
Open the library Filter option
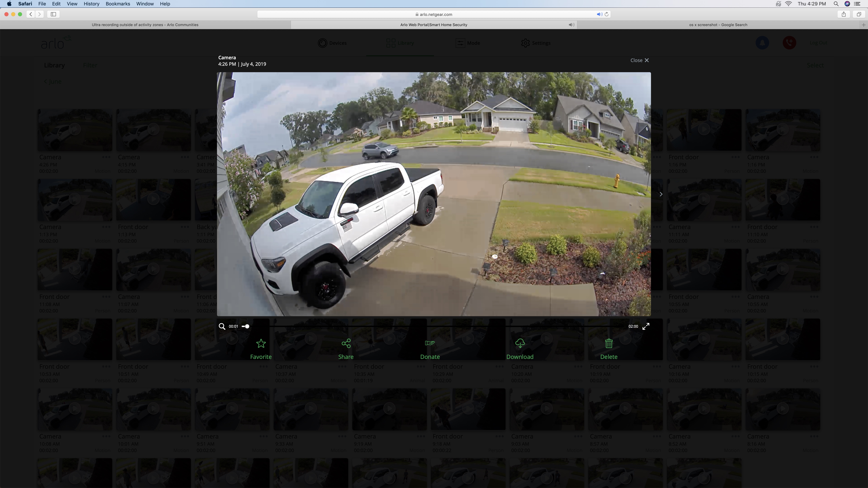point(90,65)
